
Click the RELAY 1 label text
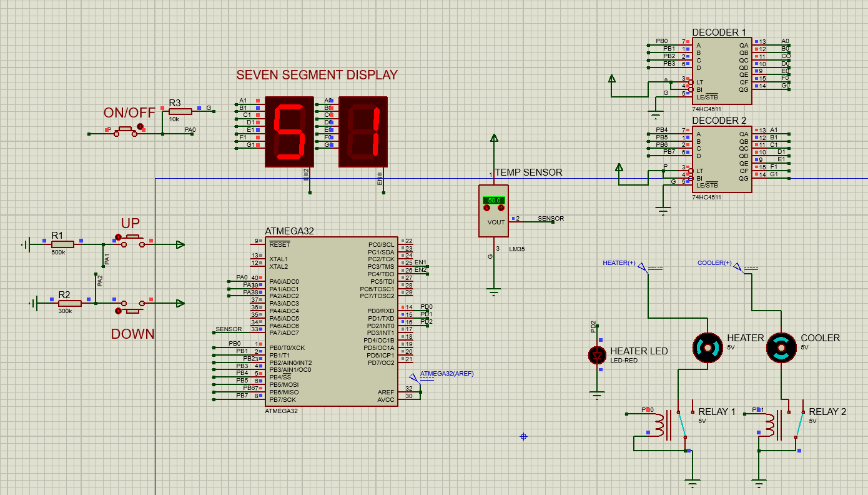[x=717, y=412]
